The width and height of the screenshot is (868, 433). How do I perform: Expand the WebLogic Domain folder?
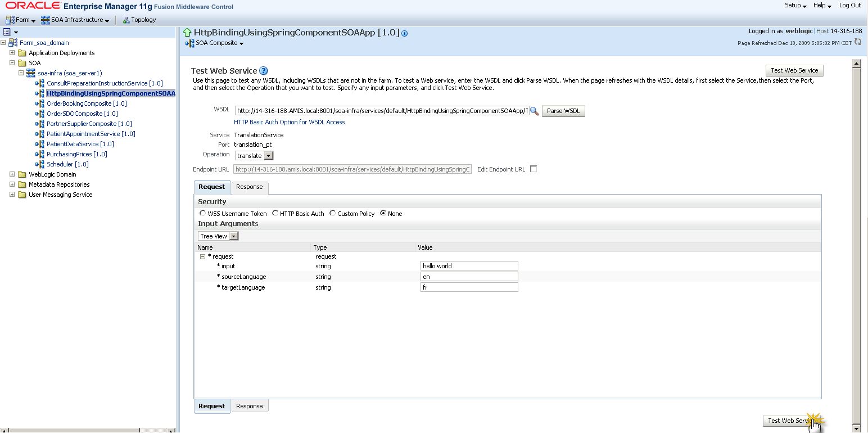tap(12, 174)
